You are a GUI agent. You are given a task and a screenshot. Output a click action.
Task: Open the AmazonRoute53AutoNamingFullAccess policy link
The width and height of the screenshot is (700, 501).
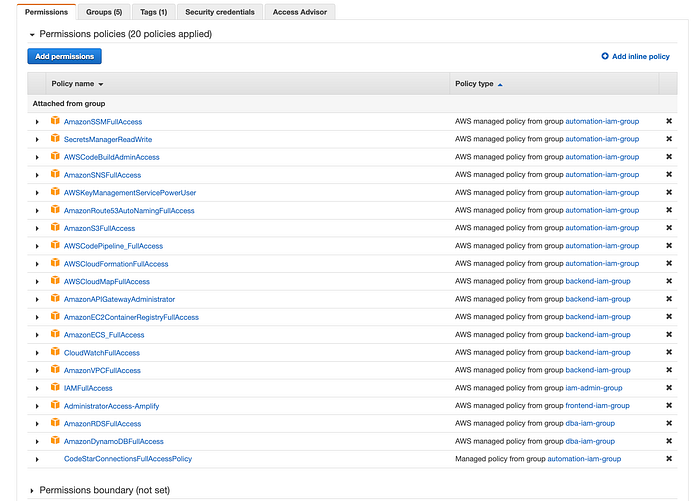129,211
